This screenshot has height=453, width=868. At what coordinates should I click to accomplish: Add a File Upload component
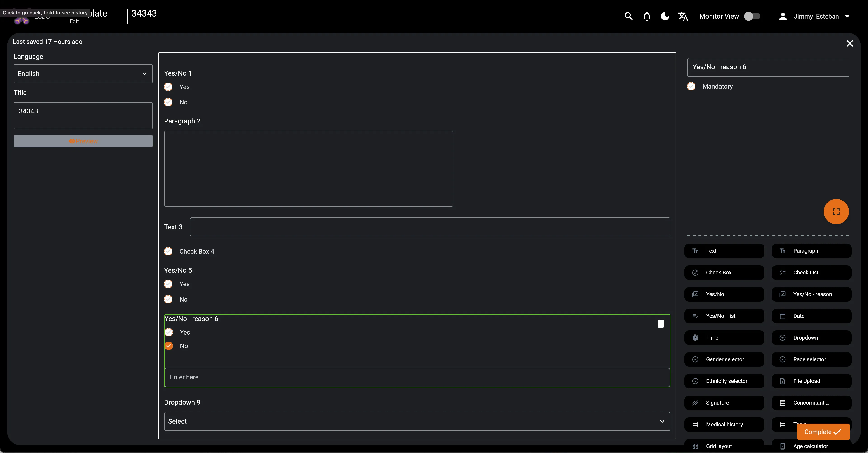point(811,381)
